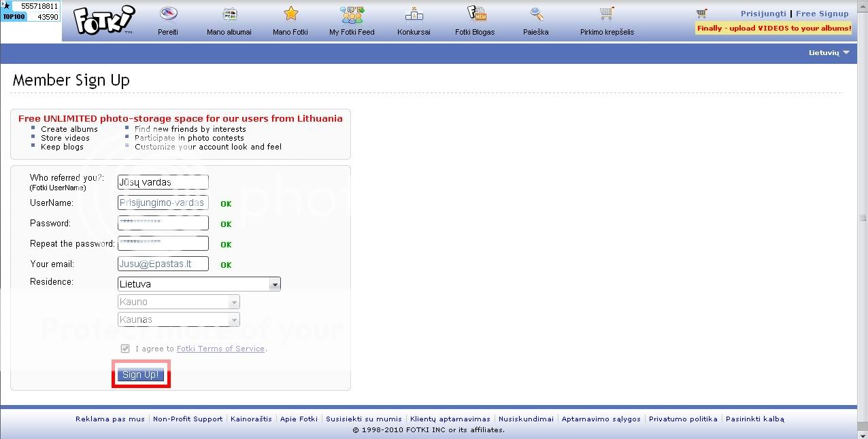Open the Fotki Terms of Service link
Viewport: 868px width, 439px height.
pyautogui.click(x=220, y=349)
